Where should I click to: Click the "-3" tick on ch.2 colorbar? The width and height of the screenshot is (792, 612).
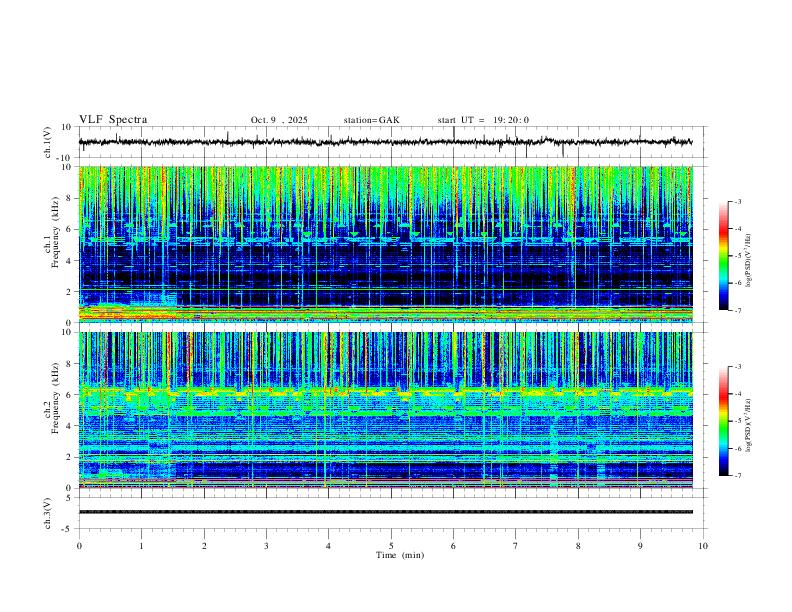click(x=737, y=367)
